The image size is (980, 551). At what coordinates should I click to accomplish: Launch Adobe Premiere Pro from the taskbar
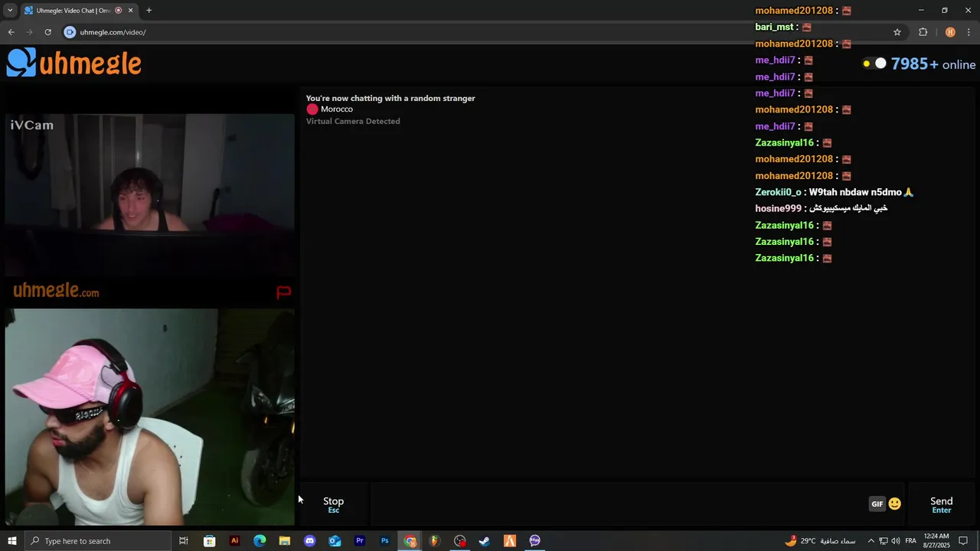tap(360, 541)
